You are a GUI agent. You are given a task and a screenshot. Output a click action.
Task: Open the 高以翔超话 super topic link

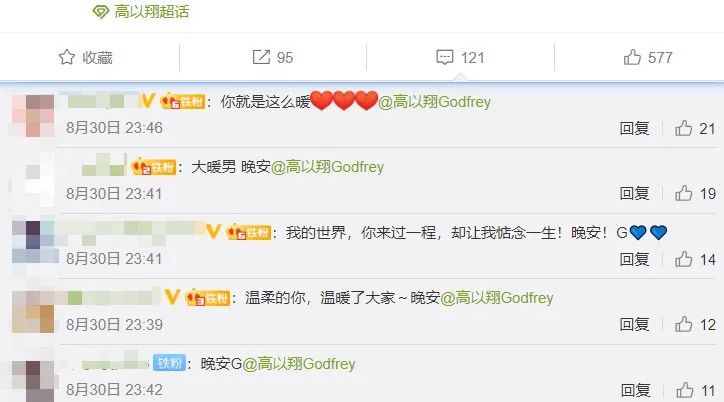tap(141, 12)
